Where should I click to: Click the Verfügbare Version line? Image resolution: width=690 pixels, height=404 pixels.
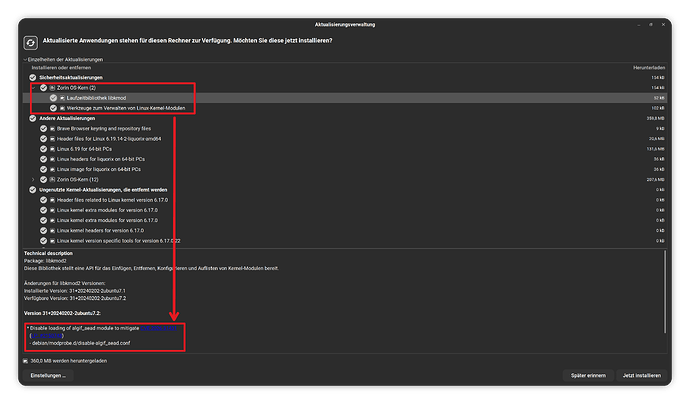tap(75, 298)
